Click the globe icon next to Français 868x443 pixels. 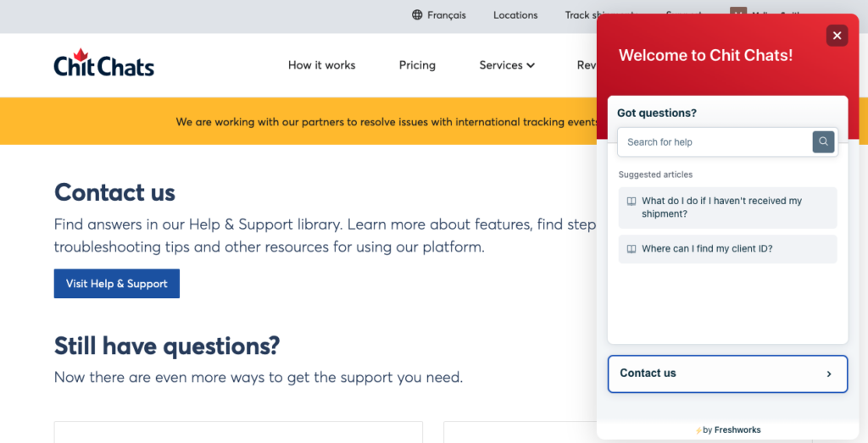[417, 15]
